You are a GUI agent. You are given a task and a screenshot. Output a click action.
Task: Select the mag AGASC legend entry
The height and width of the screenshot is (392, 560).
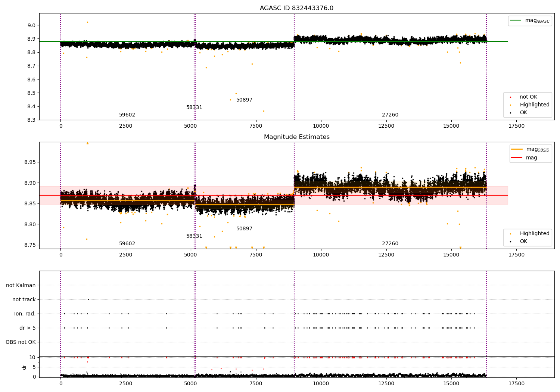tap(530, 21)
